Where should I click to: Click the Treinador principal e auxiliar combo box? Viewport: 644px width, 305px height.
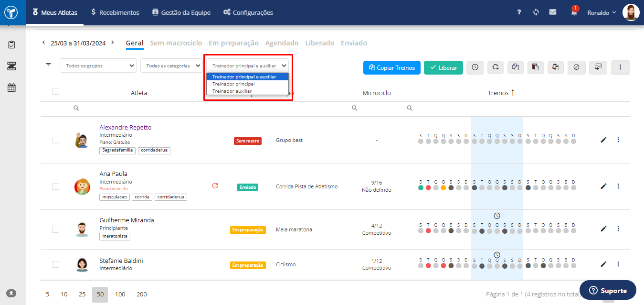pos(247,65)
